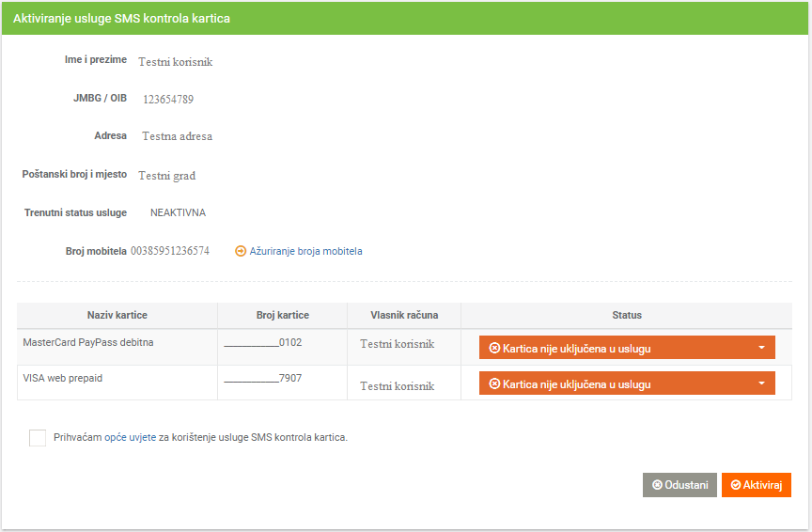Click the X icon on Odustani button
The image size is (812, 532).
657,485
